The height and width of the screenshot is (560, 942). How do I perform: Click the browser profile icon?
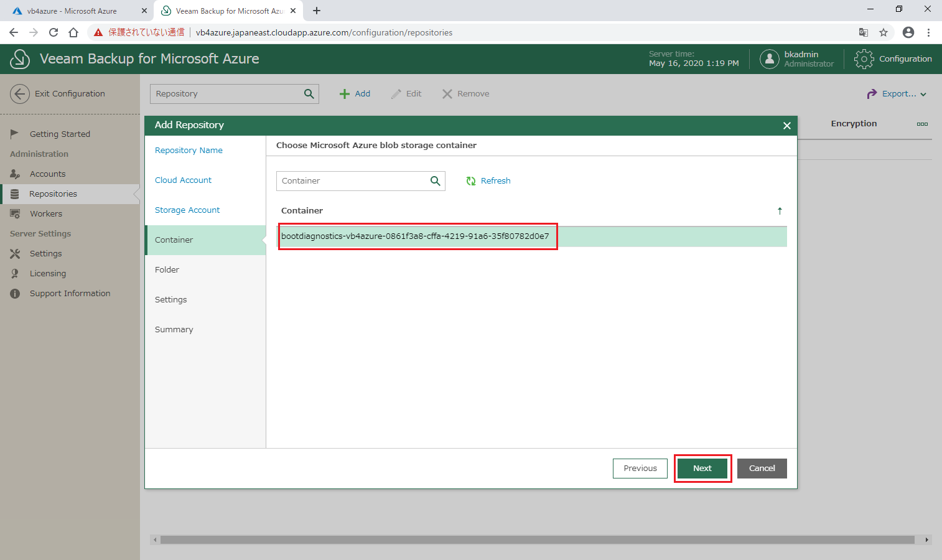coord(908,32)
